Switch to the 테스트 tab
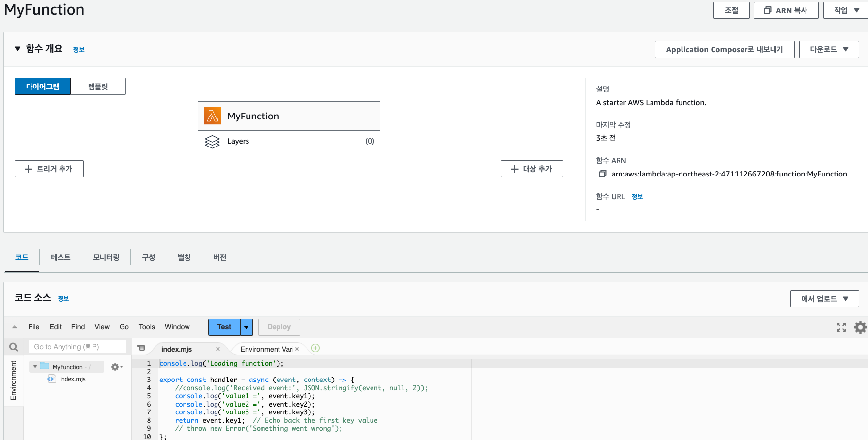 pyautogui.click(x=61, y=257)
